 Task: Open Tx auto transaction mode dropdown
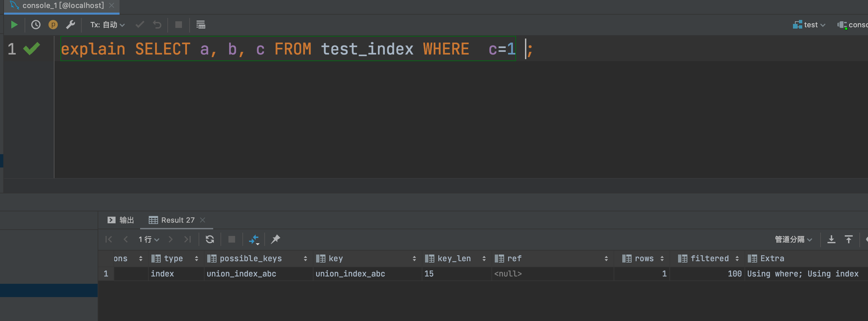pyautogui.click(x=107, y=25)
